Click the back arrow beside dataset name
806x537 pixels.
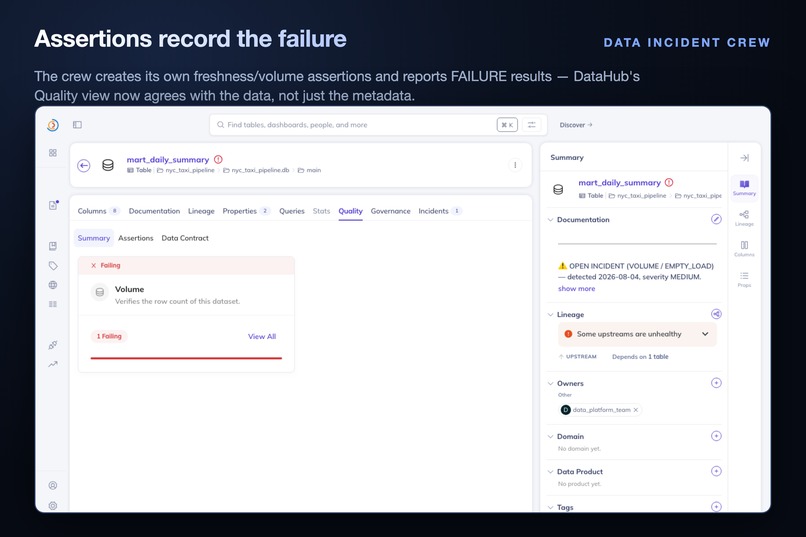click(84, 165)
